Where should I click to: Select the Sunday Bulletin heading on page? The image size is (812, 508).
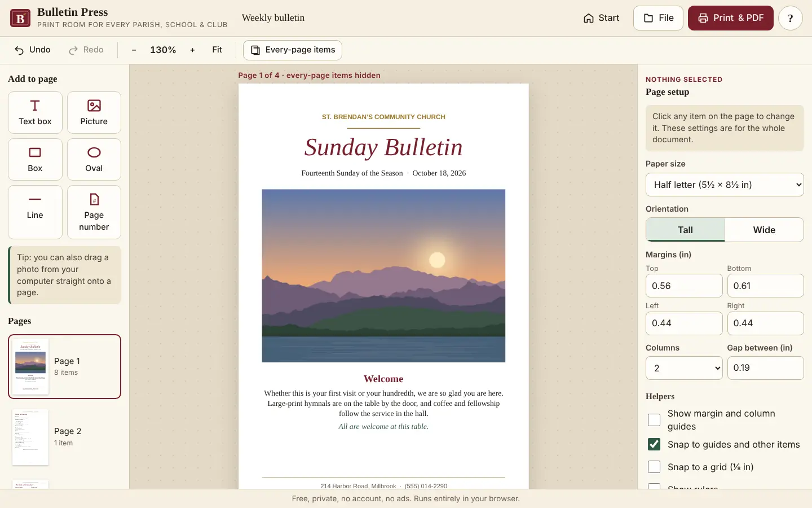pyautogui.click(x=383, y=147)
